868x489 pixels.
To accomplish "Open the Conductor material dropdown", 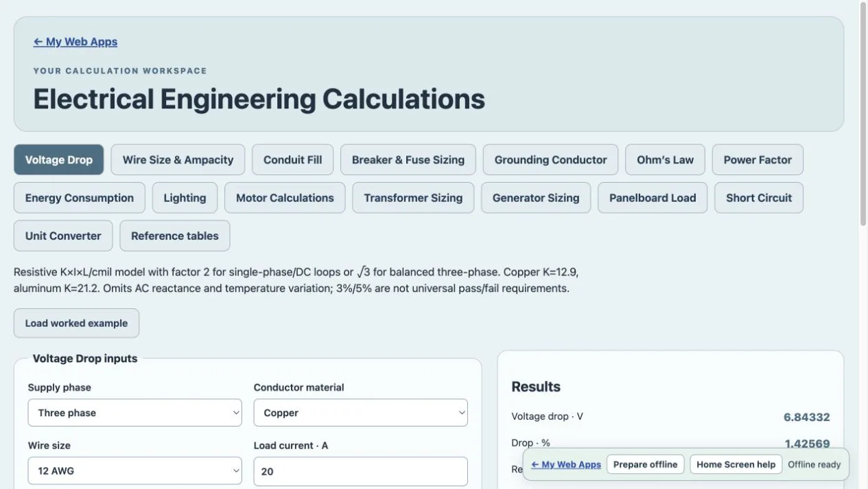I will tap(361, 413).
